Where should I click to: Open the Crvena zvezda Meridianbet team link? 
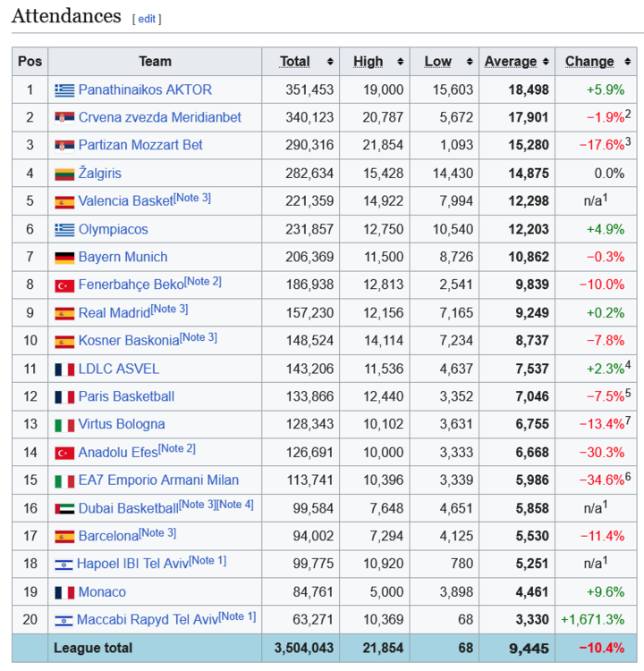(x=159, y=117)
